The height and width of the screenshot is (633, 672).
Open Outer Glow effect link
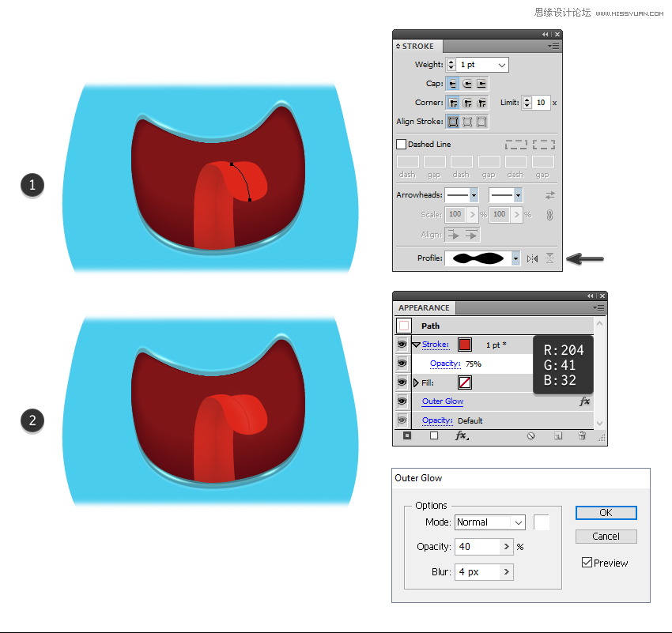[x=443, y=401]
